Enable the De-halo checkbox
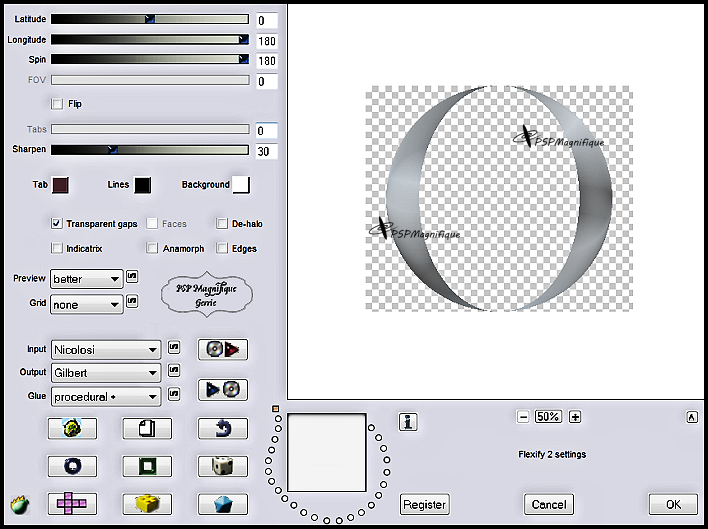This screenshot has width=708, height=529. pos(223,224)
